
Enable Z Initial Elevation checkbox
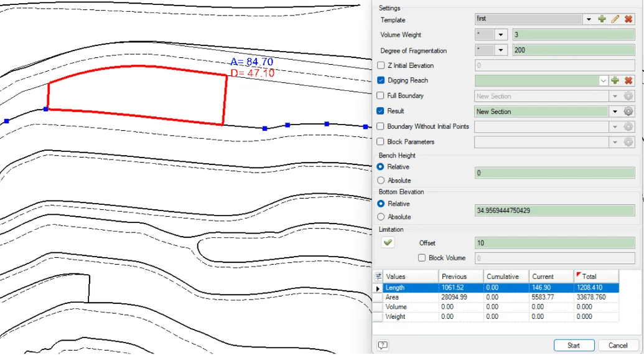pos(381,65)
